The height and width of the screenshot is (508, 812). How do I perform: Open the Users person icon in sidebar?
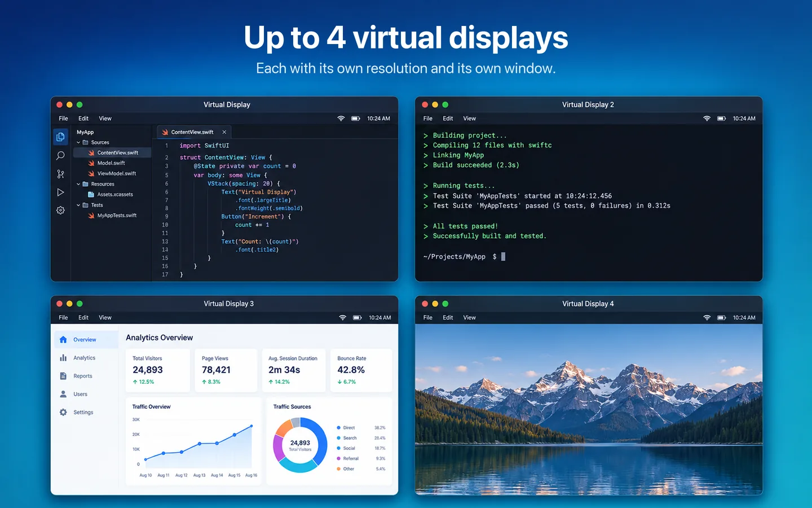coord(63,394)
